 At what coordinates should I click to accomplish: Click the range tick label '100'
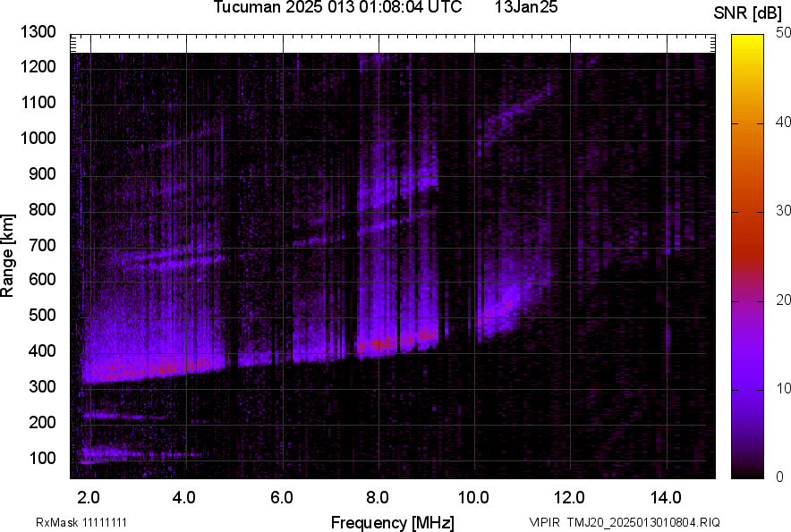42,458
